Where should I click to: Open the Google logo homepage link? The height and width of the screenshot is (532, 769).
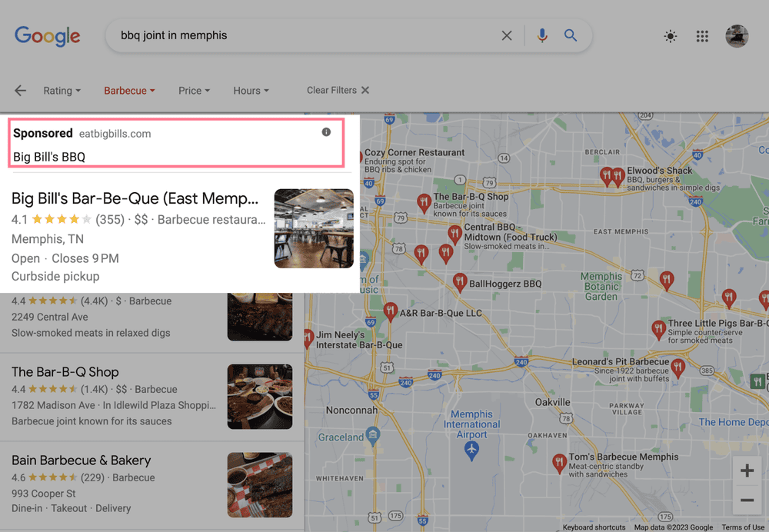click(x=48, y=36)
